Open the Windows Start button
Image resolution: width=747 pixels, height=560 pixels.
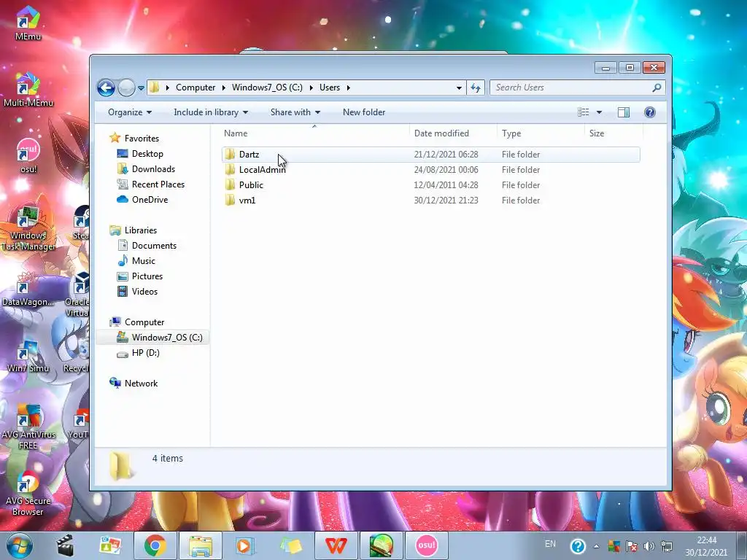point(19,545)
